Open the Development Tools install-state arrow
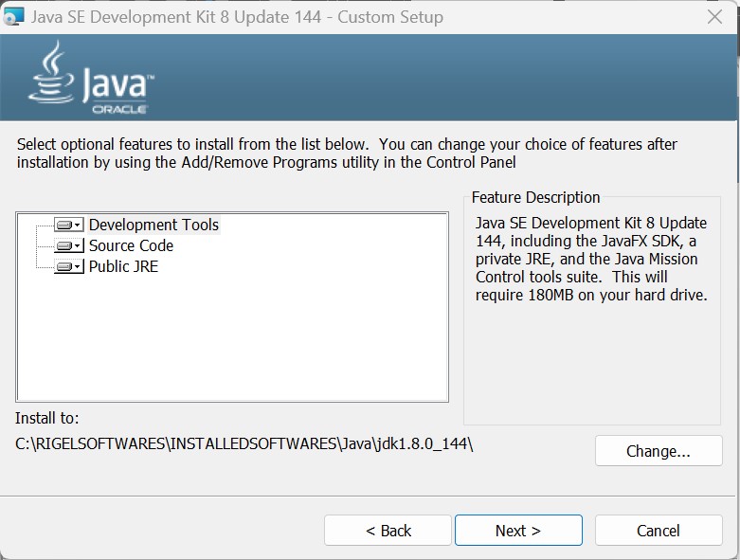Viewport: 740px width, 560px height. (79, 226)
